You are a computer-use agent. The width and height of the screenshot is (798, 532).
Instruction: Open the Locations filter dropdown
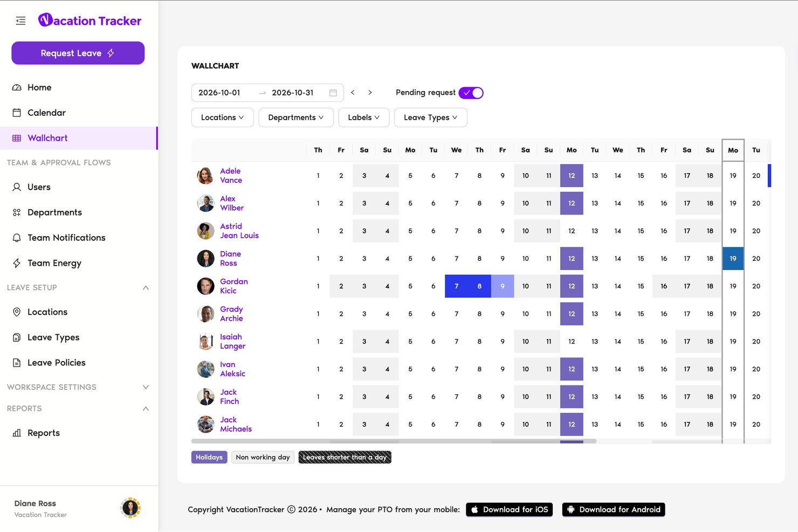pos(223,118)
